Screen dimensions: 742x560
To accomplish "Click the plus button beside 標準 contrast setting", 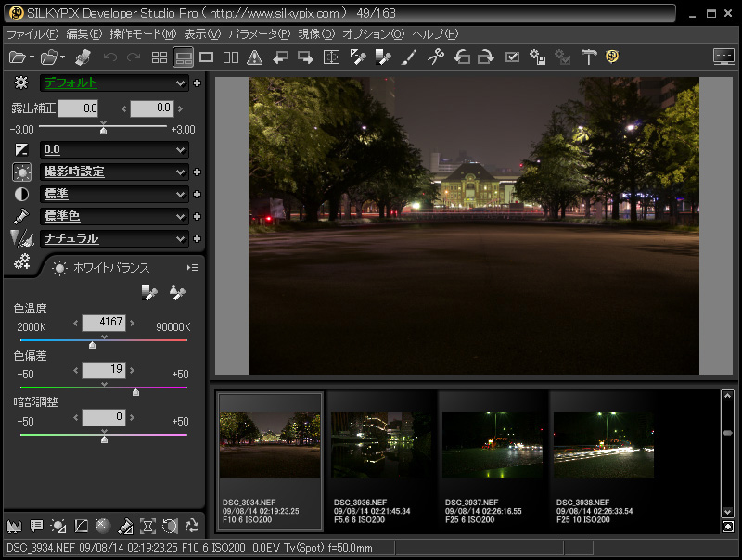I will (x=195, y=194).
